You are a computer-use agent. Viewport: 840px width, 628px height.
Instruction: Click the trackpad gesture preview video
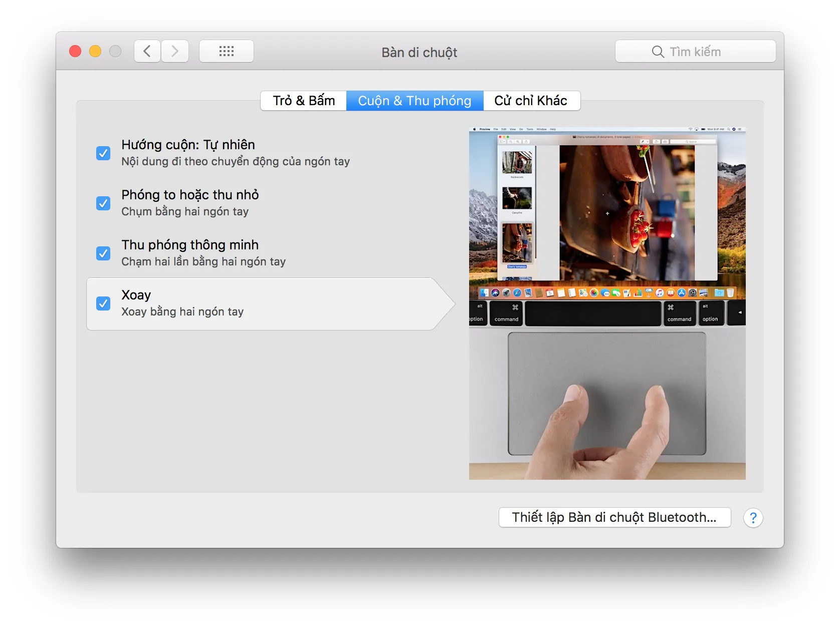point(607,303)
